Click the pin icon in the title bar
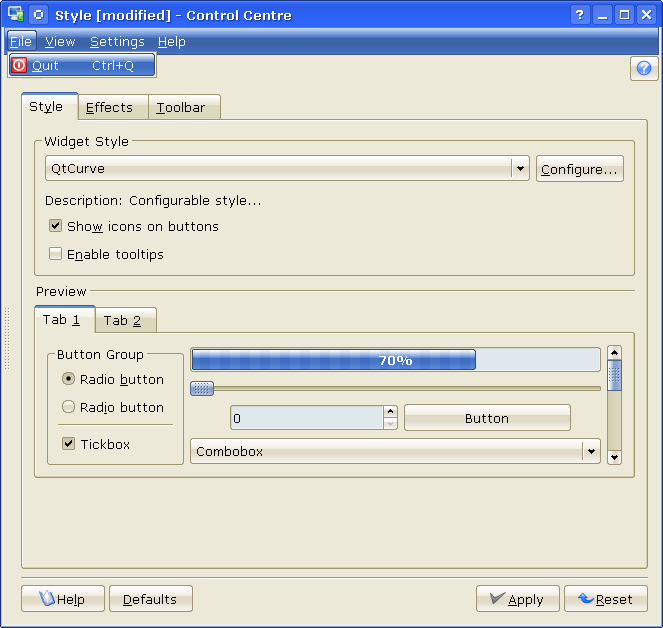 38,15
